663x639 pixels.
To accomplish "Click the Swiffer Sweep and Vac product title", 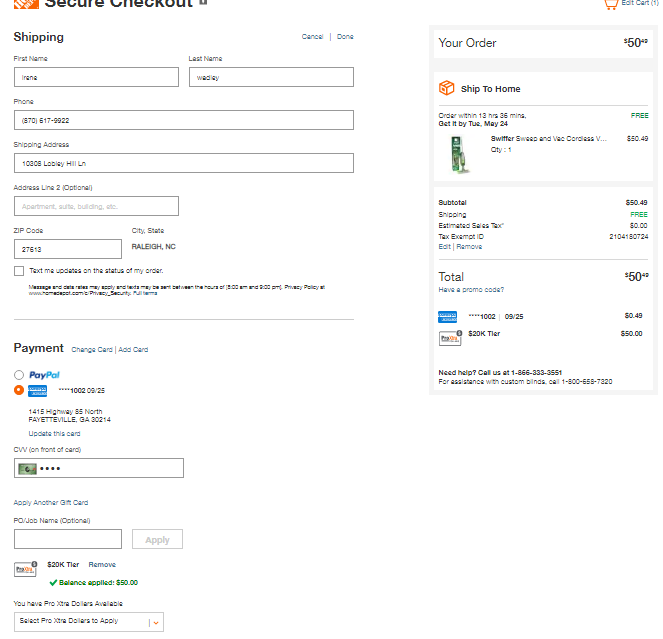I will [x=548, y=139].
